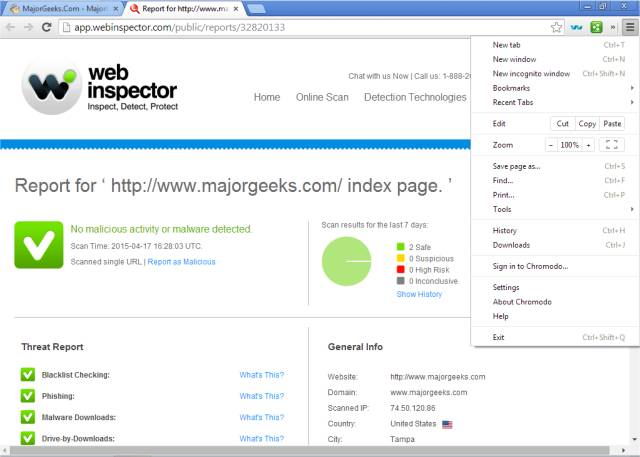This screenshot has width=640, height=457.
Task: Open History from the menu
Action: click(x=555, y=231)
